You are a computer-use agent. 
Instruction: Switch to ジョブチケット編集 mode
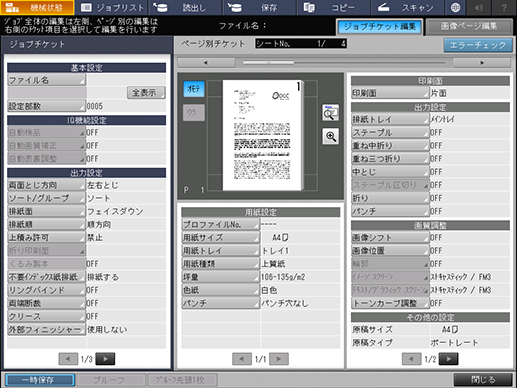[x=380, y=27]
